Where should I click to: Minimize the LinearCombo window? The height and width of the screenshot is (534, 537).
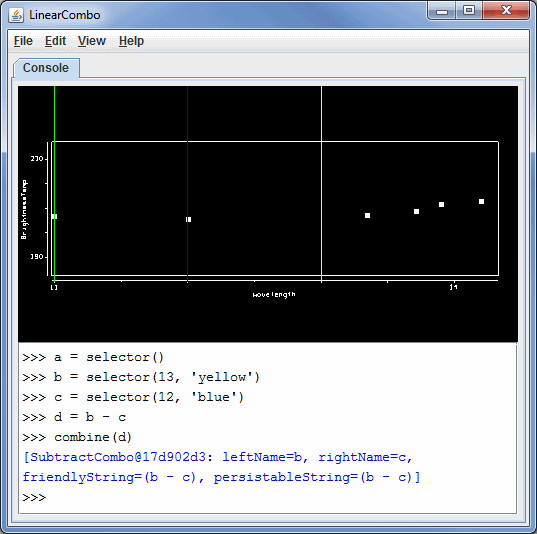[x=442, y=11]
